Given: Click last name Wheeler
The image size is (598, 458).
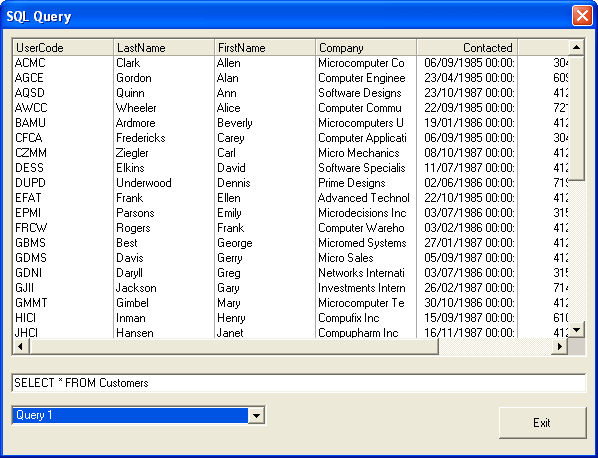Looking at the screenshot, I should click(x=136, y=108).
